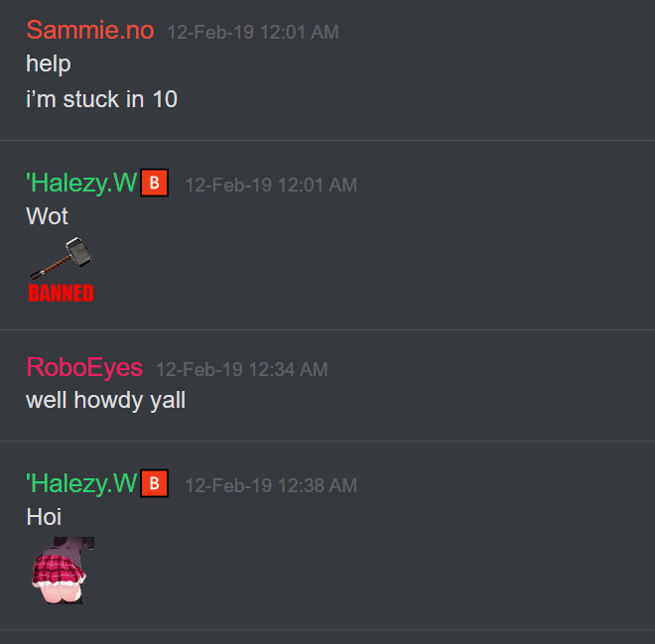This screenshot has height=644, width=655.
Task: Click the hammer icon above BANNED text
Action: click(x=61, y=258)
